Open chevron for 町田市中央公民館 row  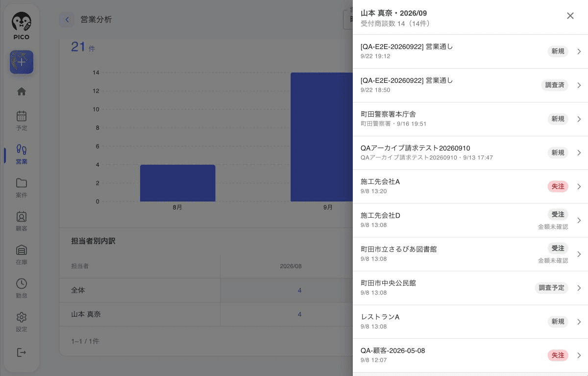click(x=579, y=288)
